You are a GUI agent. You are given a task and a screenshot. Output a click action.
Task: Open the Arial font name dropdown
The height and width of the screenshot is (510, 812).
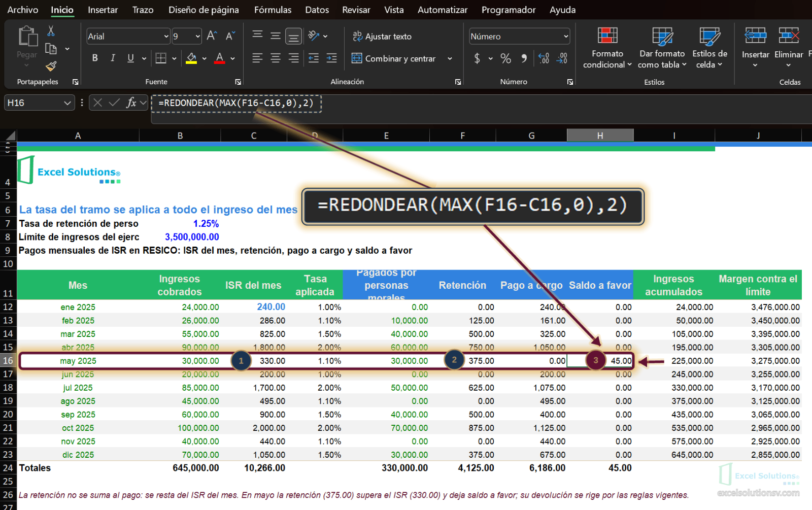point(166,36)
